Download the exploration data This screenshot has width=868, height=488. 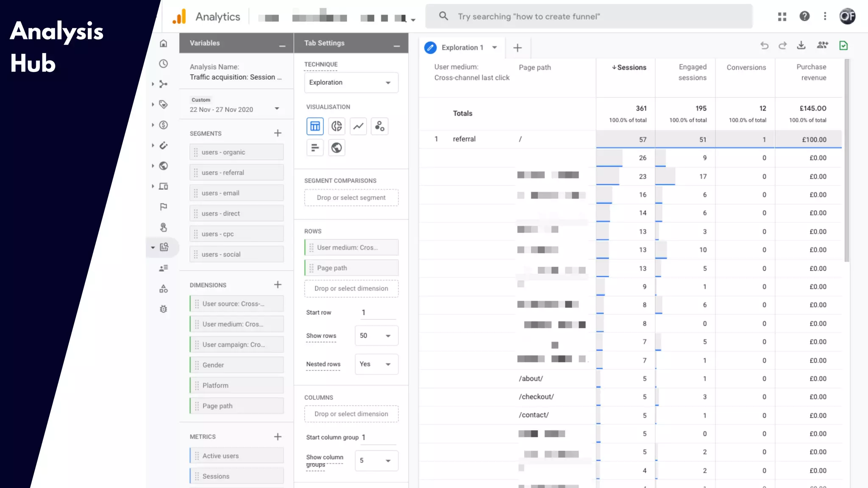801,45
